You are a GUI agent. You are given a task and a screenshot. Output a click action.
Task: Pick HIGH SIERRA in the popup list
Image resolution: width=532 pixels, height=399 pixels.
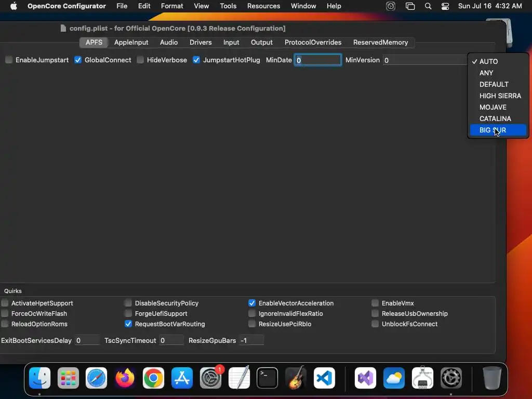pos(498,96)
